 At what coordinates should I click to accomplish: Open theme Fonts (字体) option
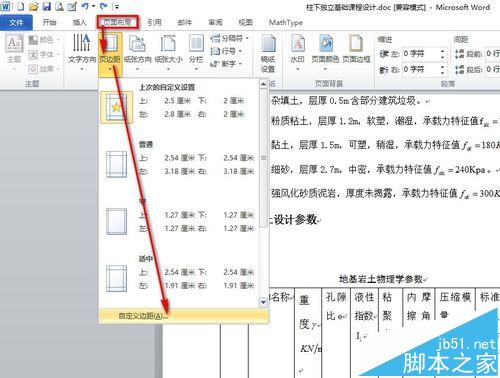pyautogui.click(x=44, y=54)
